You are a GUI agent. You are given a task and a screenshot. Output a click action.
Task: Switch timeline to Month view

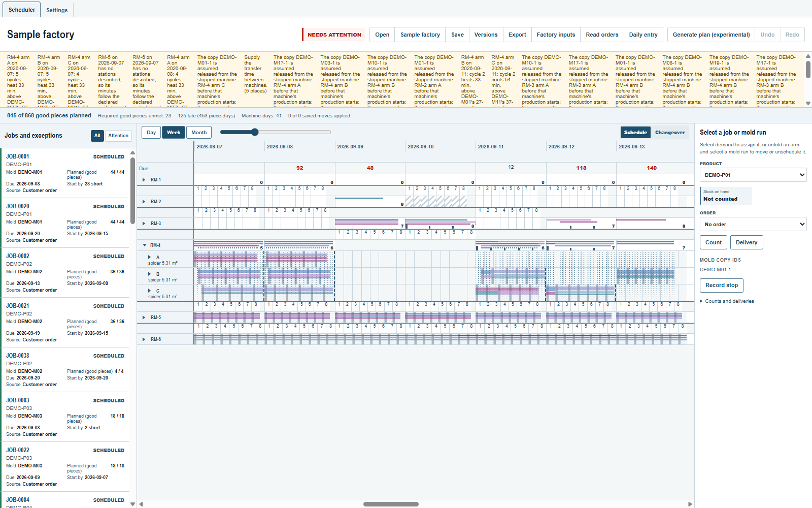point(199,133)
